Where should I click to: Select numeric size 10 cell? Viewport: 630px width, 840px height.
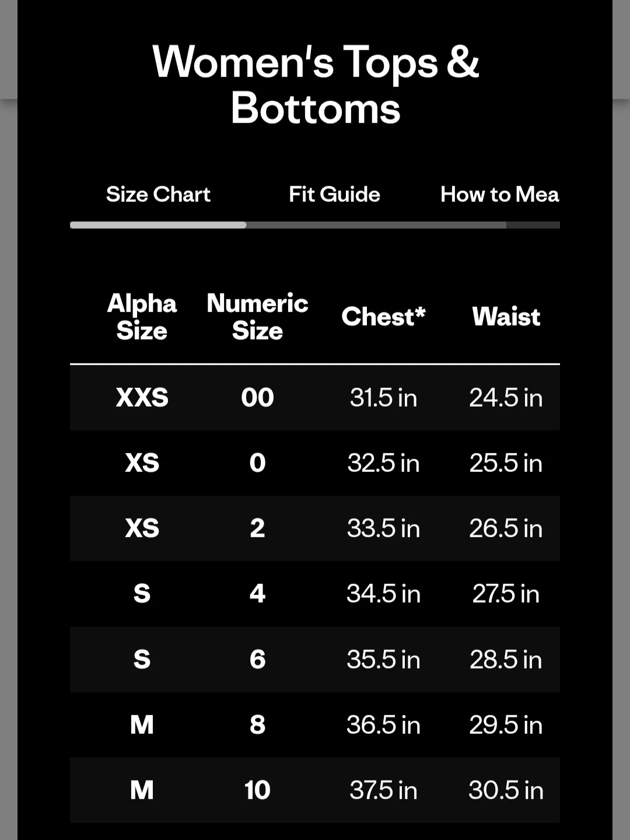click(257, 790)
